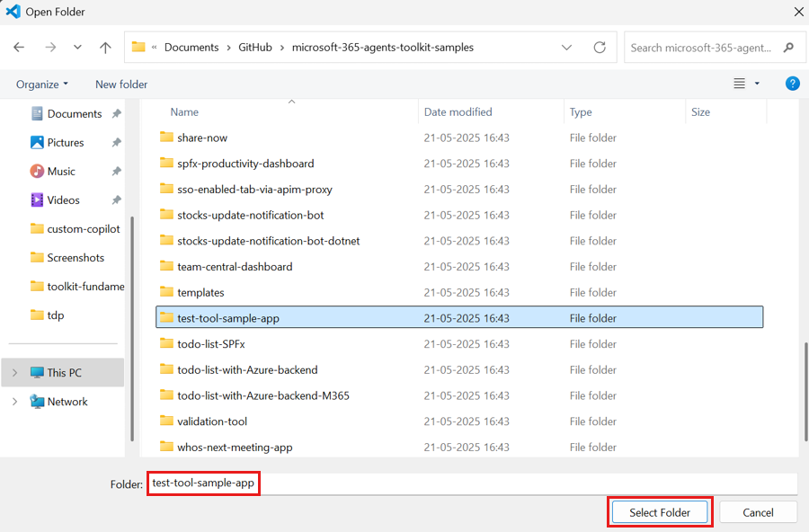This screenshot has height=532, width=809.
Task: Sort by the Name column header
Action: pyautogui.click(x=184, y=112)
